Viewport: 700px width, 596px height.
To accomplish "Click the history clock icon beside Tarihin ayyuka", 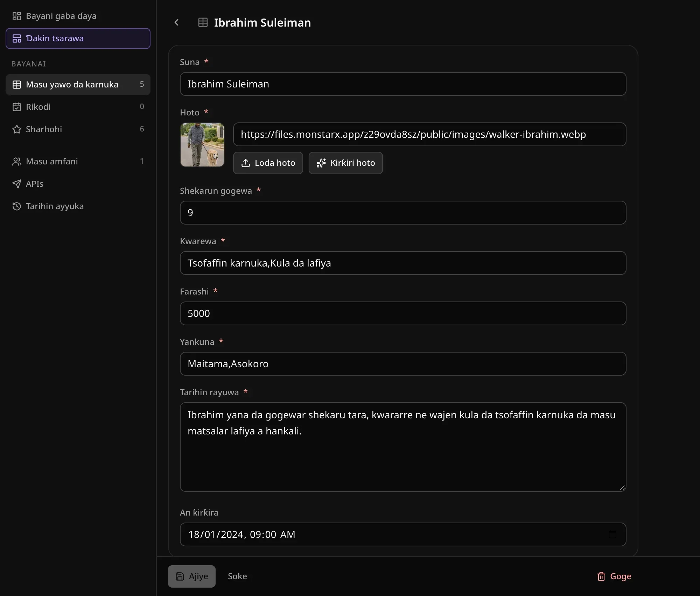I will tap(17, 206).
